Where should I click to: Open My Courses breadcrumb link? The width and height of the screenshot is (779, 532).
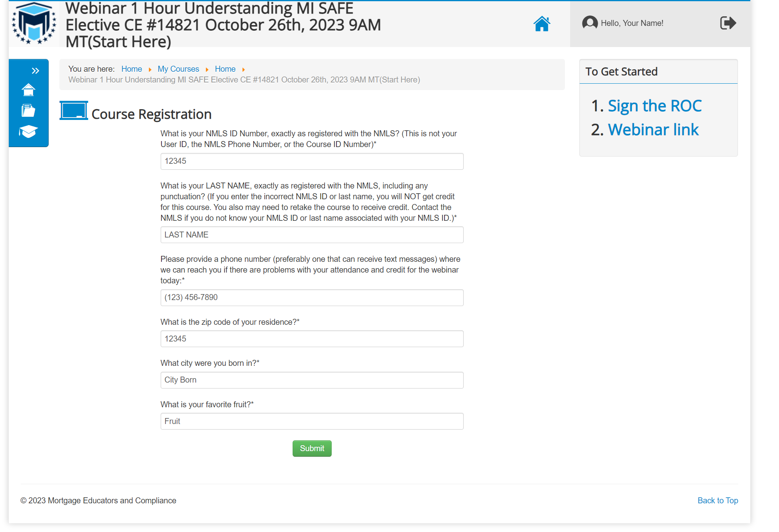[x=178, y=69]
